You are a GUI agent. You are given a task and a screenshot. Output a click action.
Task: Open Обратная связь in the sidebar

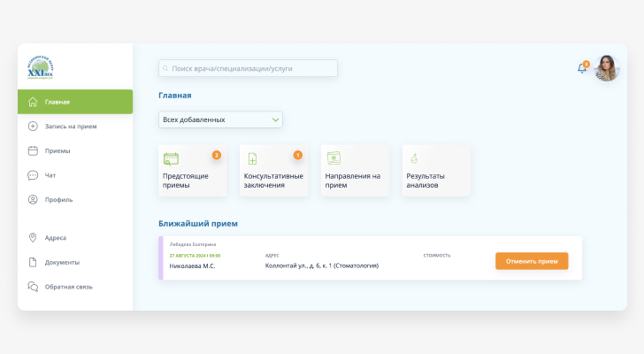pos(68,287)
